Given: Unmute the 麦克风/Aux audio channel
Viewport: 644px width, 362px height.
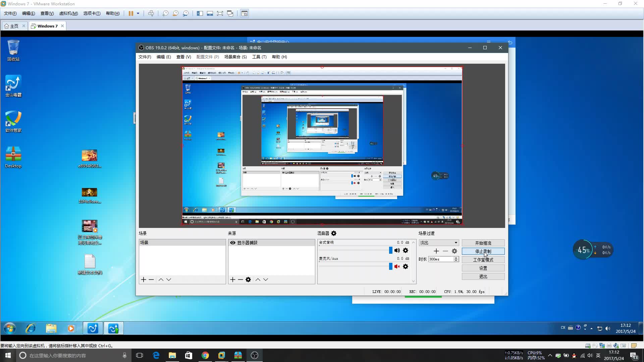Looking at the screenshot, I should pos(397,266).
